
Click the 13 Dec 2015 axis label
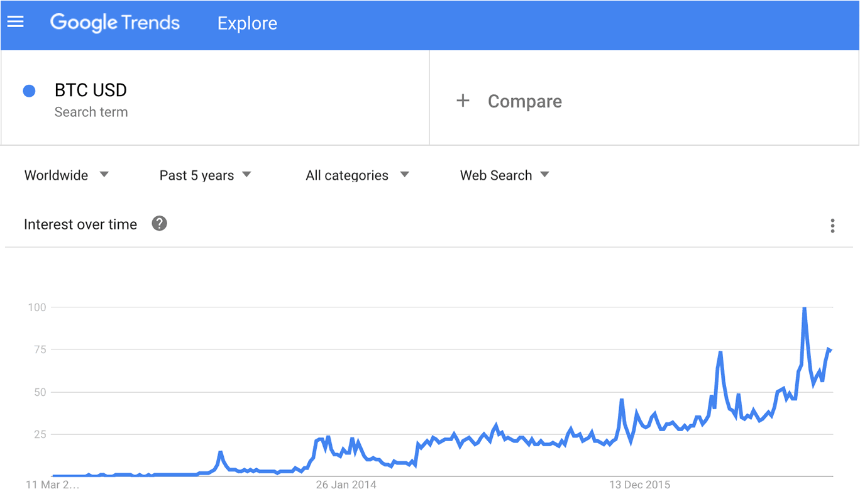(640, 485)
